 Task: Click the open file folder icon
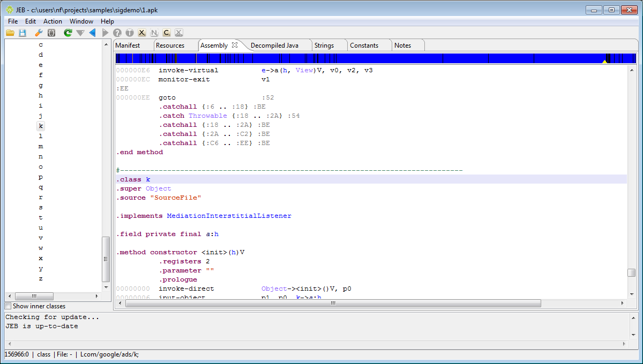(x=10, y=33)
